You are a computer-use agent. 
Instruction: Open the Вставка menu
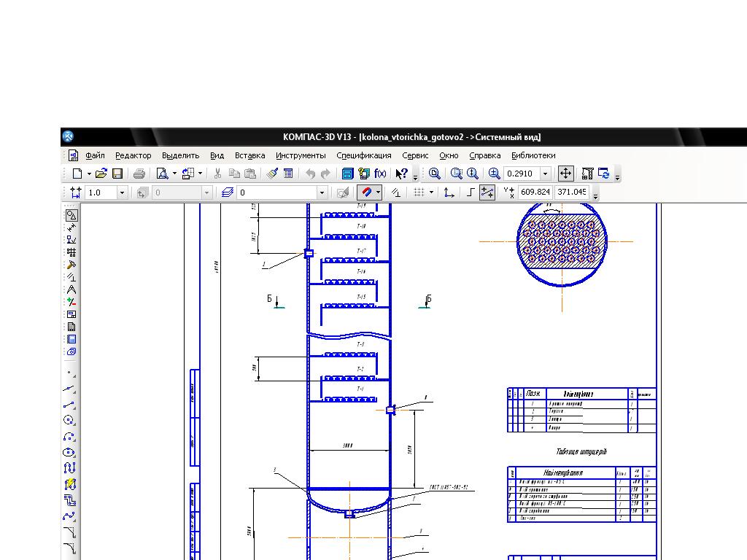pyautogui.click(x=249, y=155)
